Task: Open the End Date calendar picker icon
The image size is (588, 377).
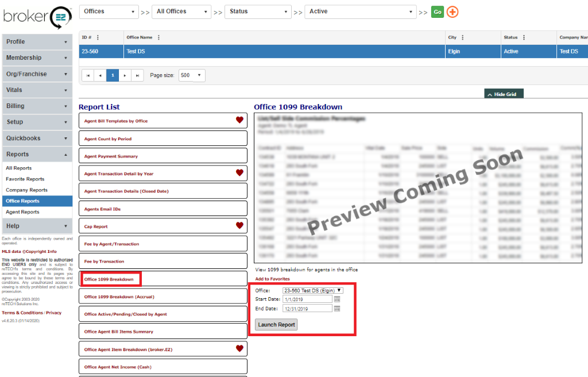Action: click(x=337, y=309)
